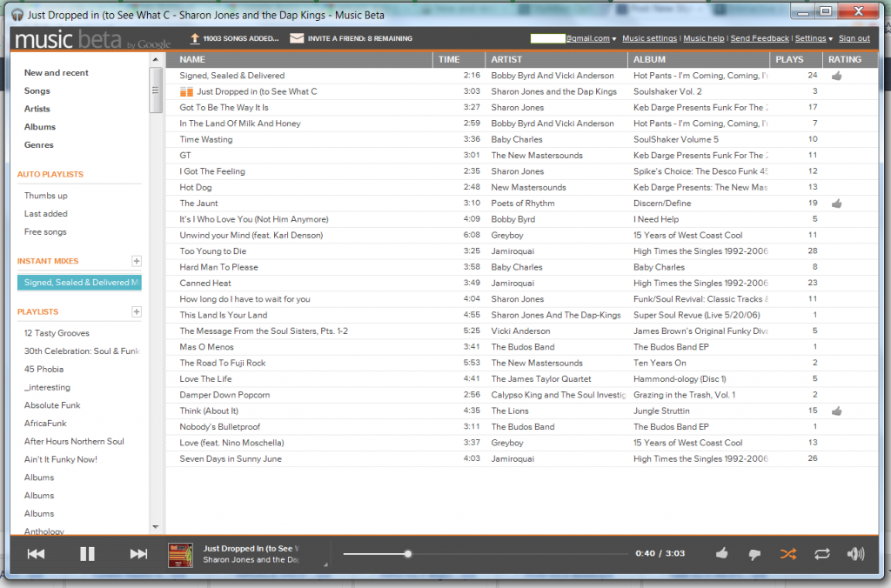Screen dimensions: 891x588
Task: Click artist Poets of Rhythm
Action: pos(523,204)
